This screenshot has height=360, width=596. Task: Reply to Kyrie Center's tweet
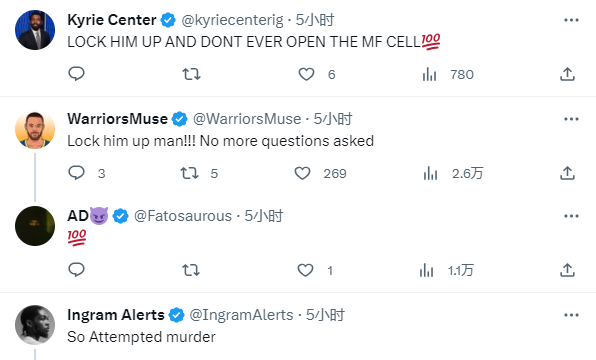(x=76, y=74)
